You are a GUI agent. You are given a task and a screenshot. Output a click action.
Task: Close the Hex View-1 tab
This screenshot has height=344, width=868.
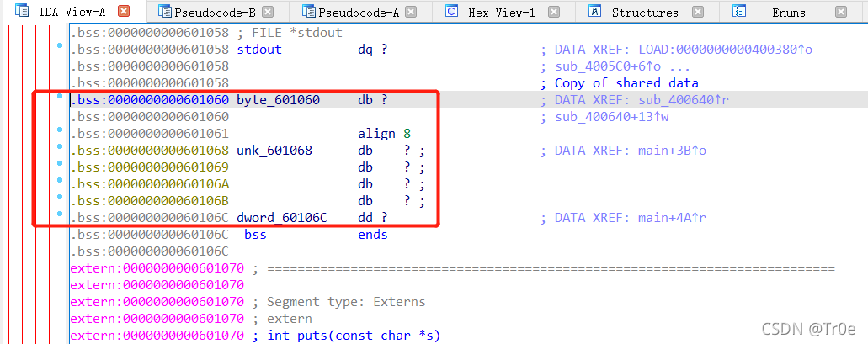(x=554, y=12)
